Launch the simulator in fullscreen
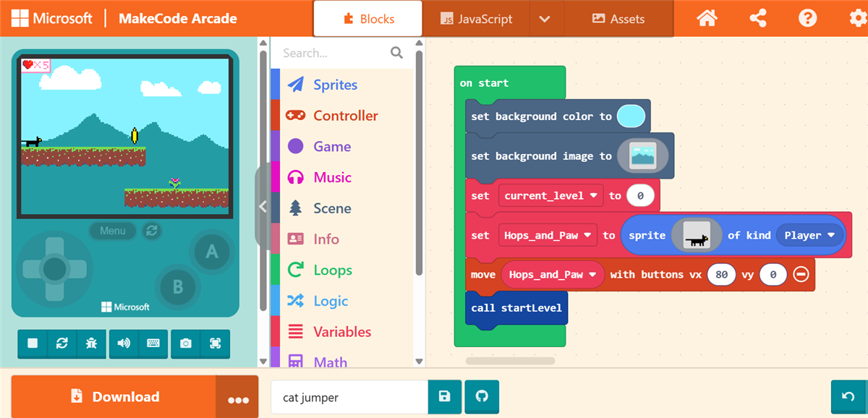Image resolution: width=868 pixels, height=418 pixels. point(215,344)
